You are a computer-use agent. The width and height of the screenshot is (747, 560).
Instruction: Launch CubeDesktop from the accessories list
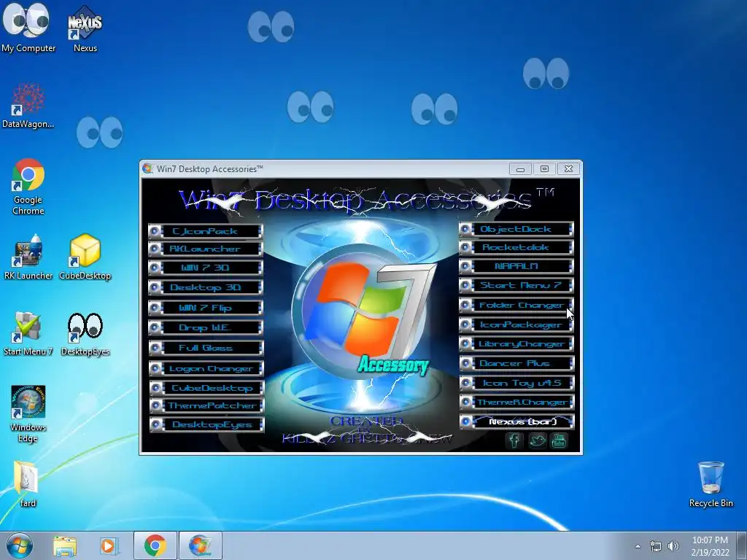pos(206,388)
